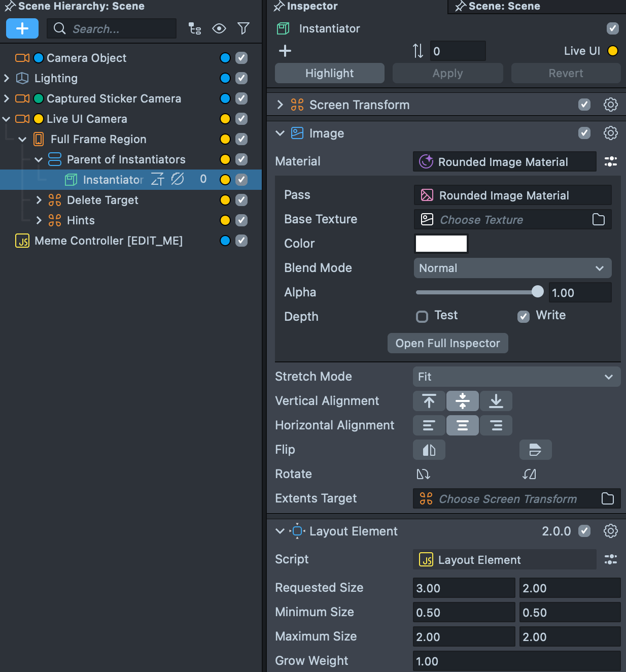Open the Base Texture folder browse icon
The image size is (626, 672).
coord(599,219)
